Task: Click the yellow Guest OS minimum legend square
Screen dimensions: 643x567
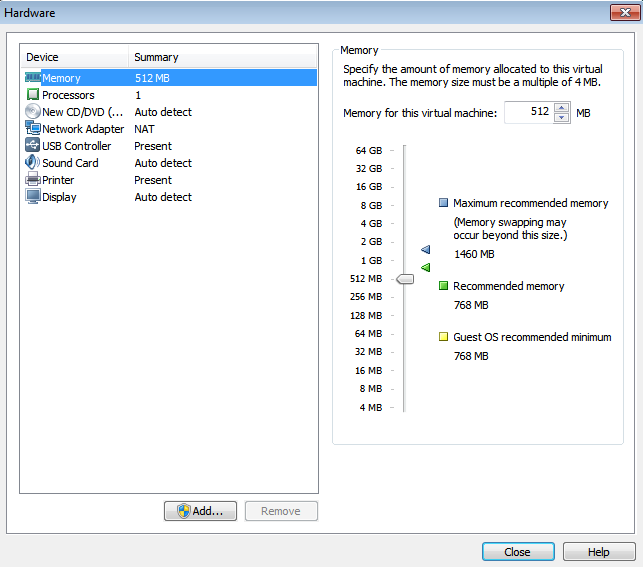Action: click(443, 337)
